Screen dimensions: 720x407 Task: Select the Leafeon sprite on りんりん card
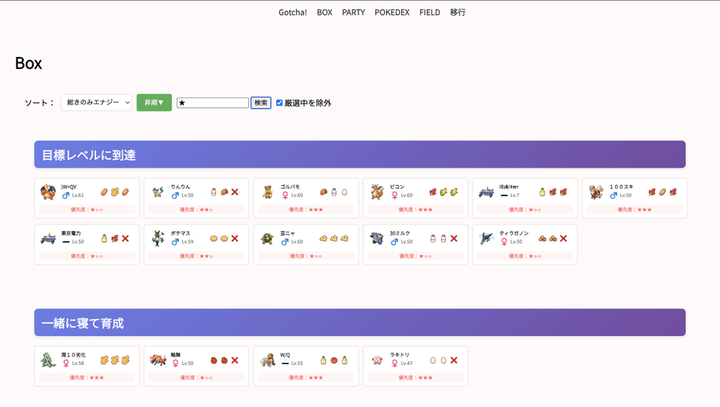pyautogui.click(x=158, y=192)
